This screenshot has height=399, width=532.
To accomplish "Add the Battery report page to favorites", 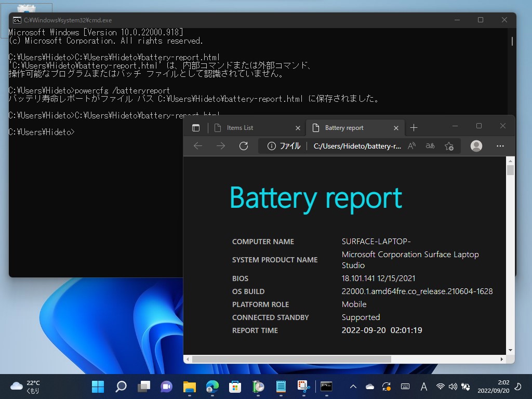I will coord(449,146).
